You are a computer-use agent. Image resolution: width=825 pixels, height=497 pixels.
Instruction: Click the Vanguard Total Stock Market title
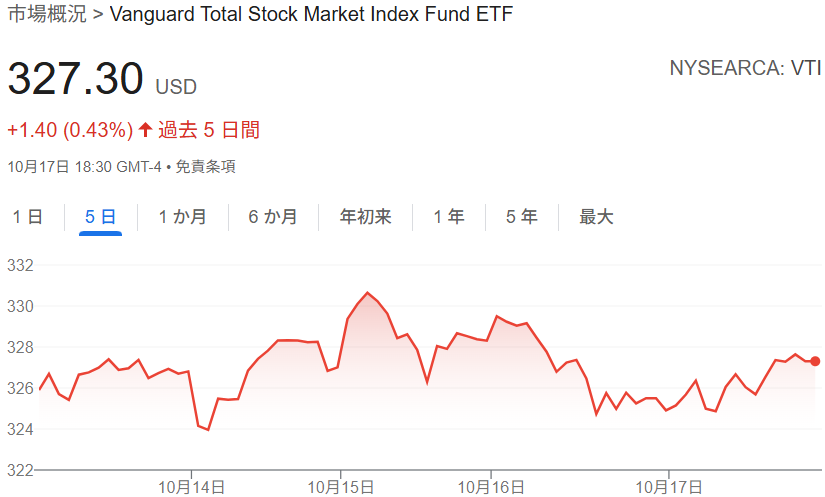point(310,15)
